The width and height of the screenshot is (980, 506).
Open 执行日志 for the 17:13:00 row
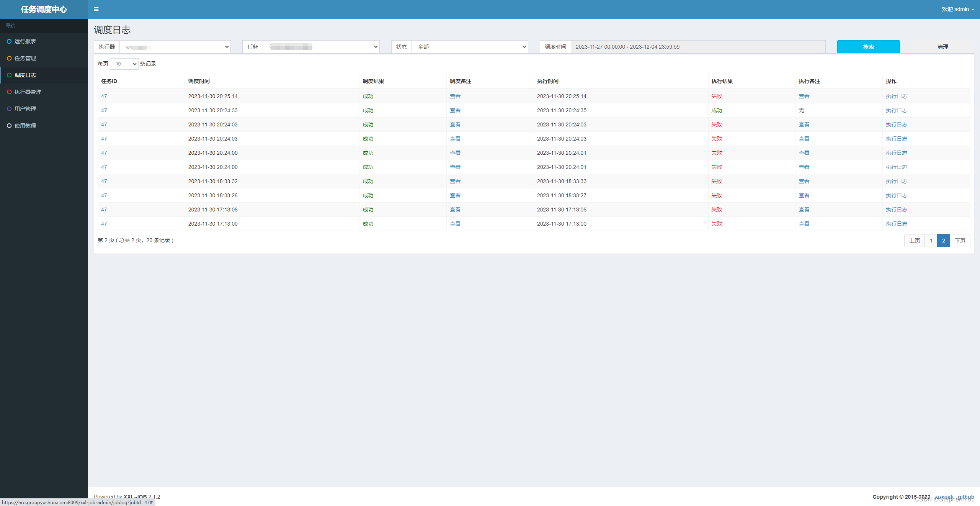point(897,224)
